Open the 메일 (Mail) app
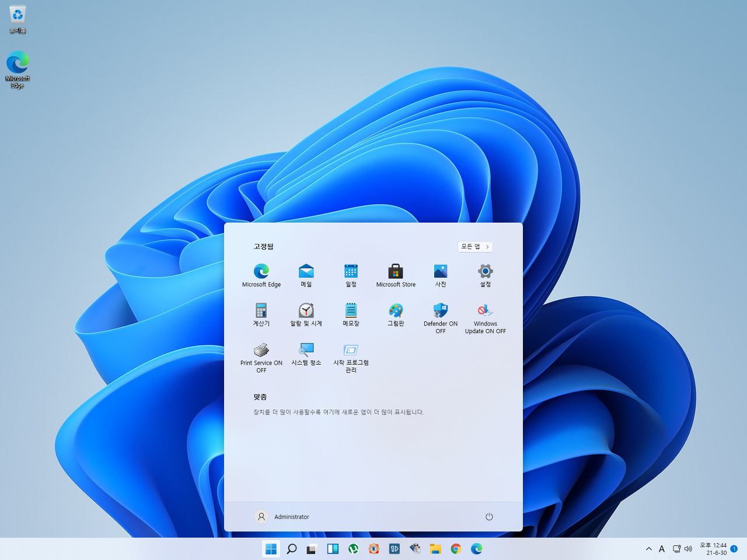Screen dimensions: 747x560 (x=306, y=275)
